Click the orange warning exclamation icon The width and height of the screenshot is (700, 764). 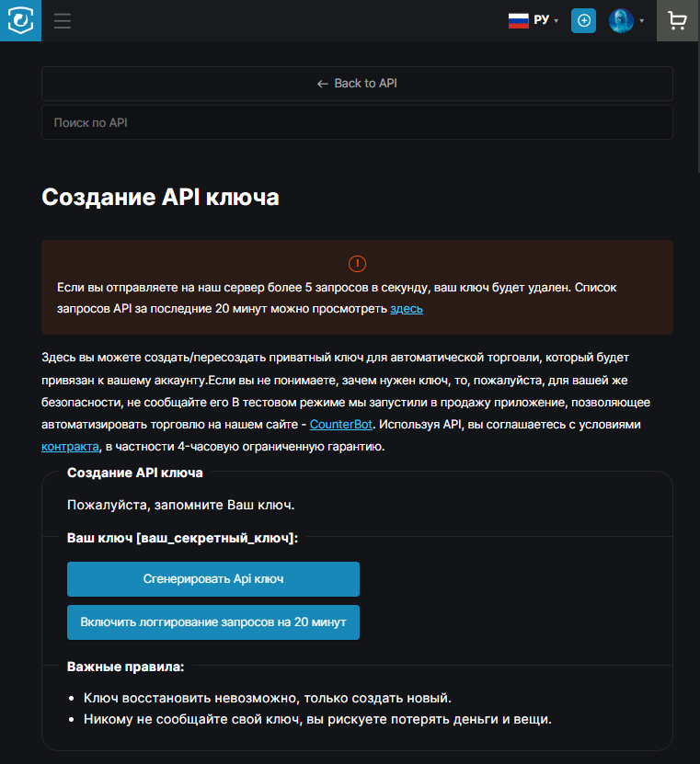[357, 263]
